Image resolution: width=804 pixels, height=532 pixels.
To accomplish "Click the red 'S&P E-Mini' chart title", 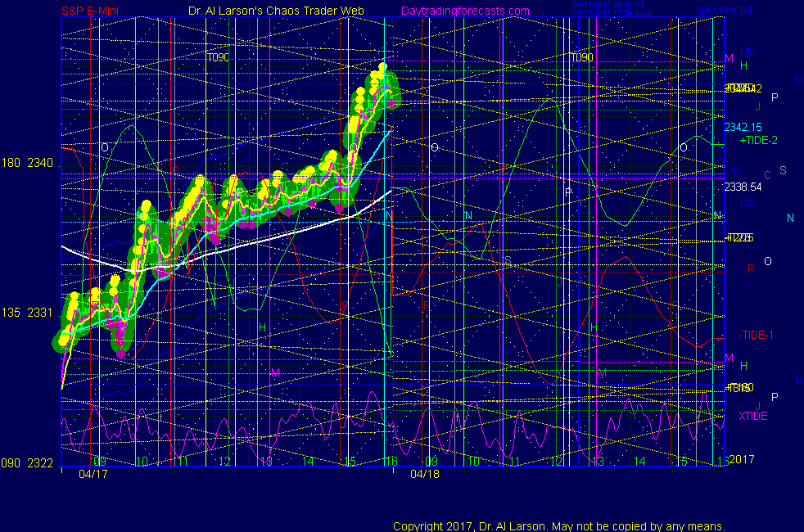I will click(90, 11).
